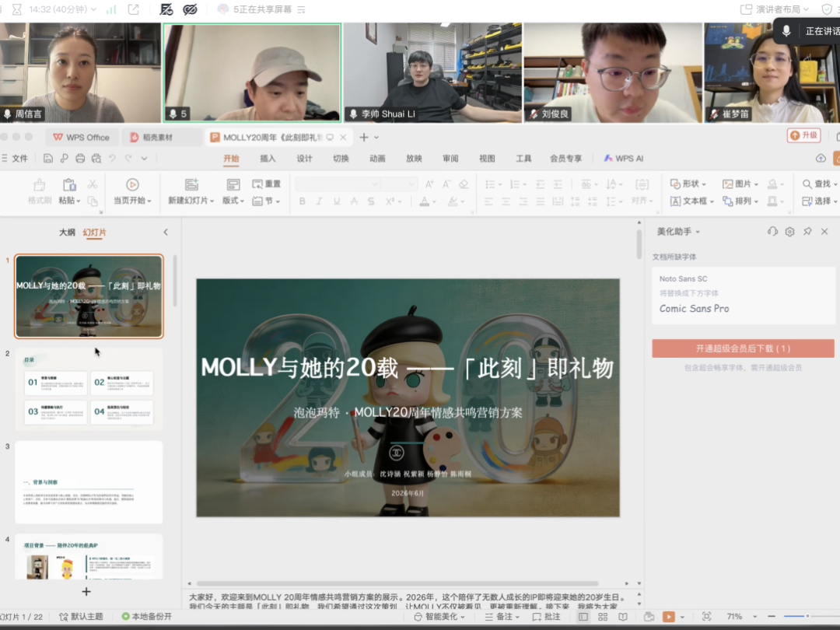
Task: Switch to the 大纲 outline tab
Action: (67, 232)
